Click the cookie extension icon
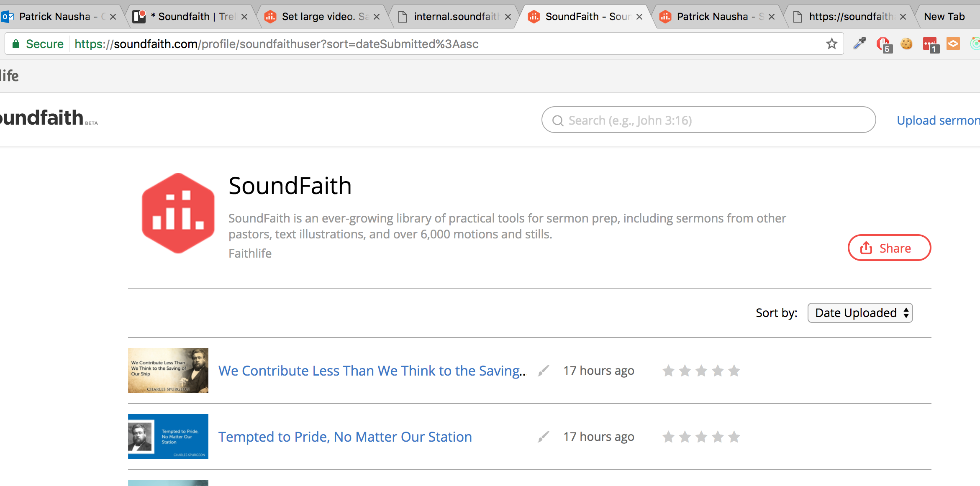This screenshot has width=980, height=486. point(906,43)
